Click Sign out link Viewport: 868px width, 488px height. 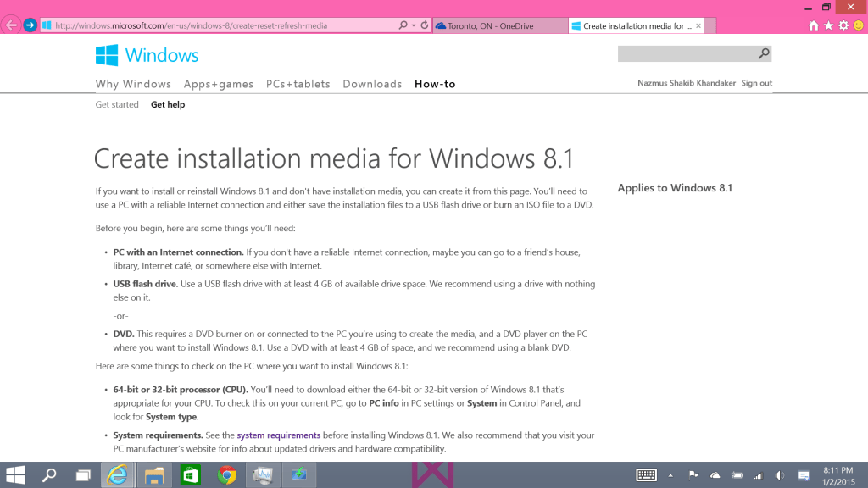pyautogui.click(x=757, y=83)
